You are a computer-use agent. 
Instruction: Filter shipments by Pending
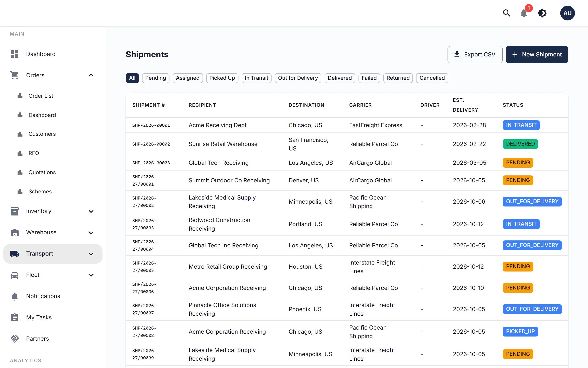coord(156,78)
